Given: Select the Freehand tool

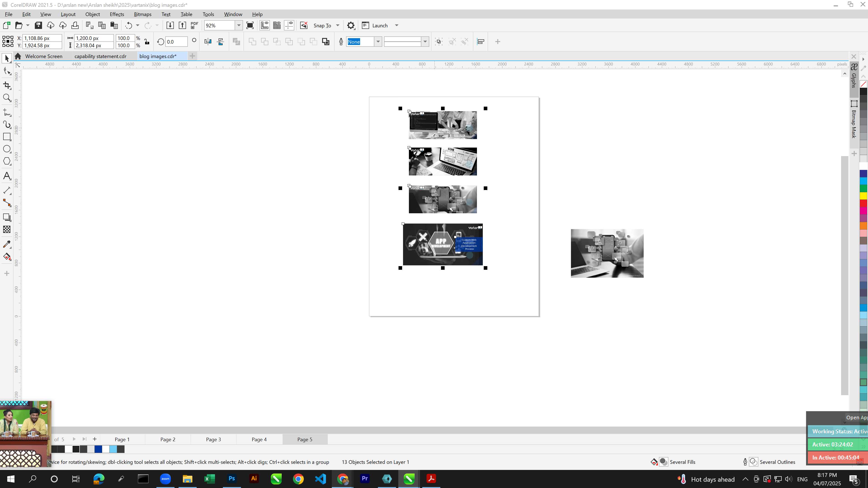Looking at the screenshot, I should point(7,112).
